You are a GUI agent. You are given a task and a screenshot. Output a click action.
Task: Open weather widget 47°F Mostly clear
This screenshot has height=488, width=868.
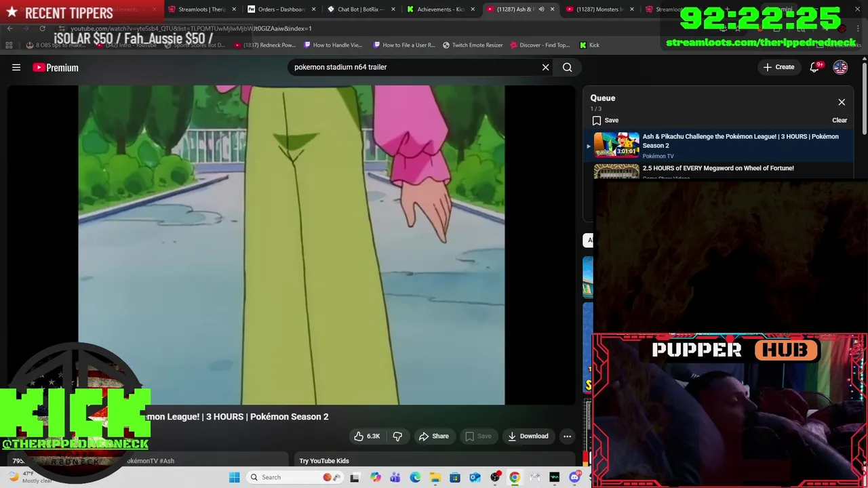(x=31, y=477)
